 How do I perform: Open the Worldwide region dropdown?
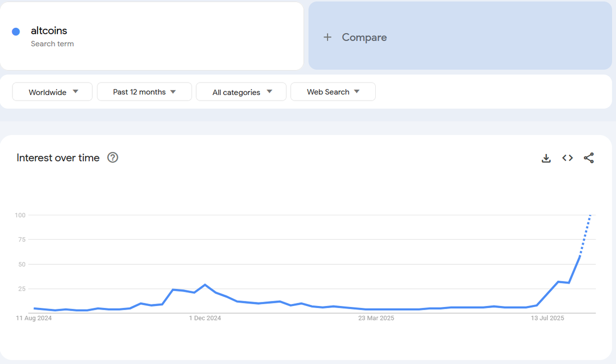click(52, 92)
